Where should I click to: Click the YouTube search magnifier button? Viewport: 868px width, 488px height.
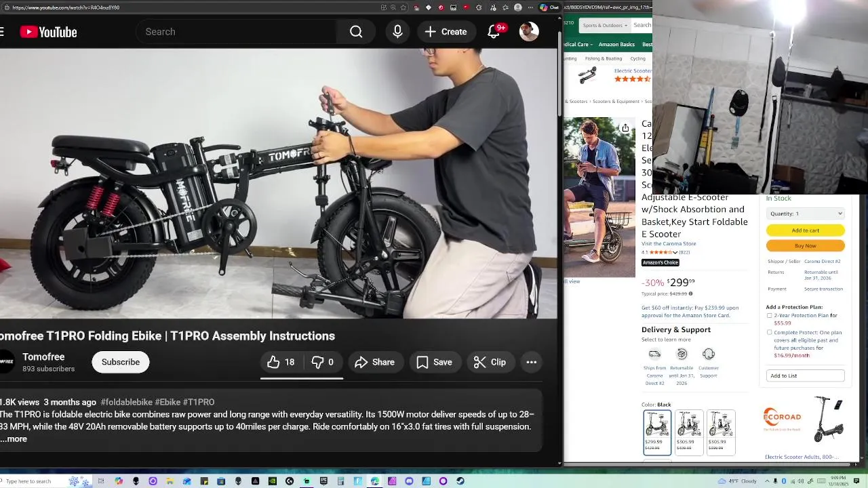pyautogui.click(x=356, y=32)
